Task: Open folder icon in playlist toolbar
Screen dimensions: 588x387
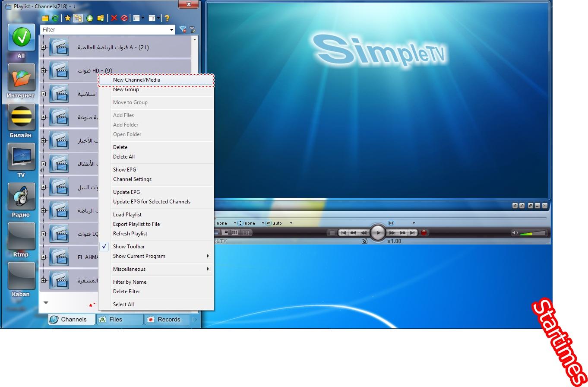Action: click(x=45, y=18)
